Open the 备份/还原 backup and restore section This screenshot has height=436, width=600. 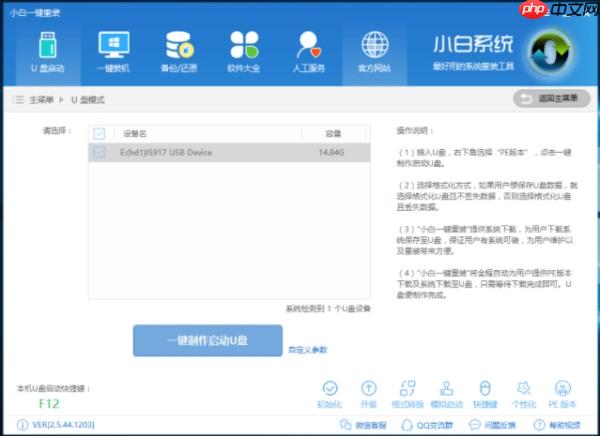(x=179, y=52)
